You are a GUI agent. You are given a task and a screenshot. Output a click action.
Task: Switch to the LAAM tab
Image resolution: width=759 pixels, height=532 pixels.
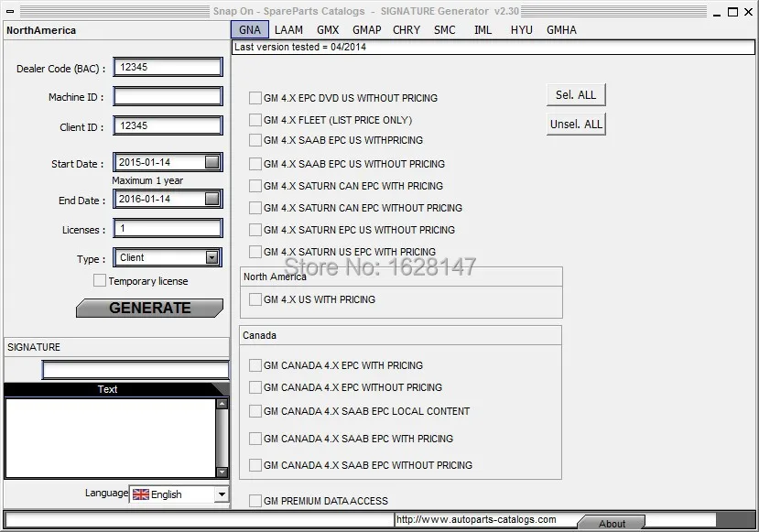click(x=288, y=29)
